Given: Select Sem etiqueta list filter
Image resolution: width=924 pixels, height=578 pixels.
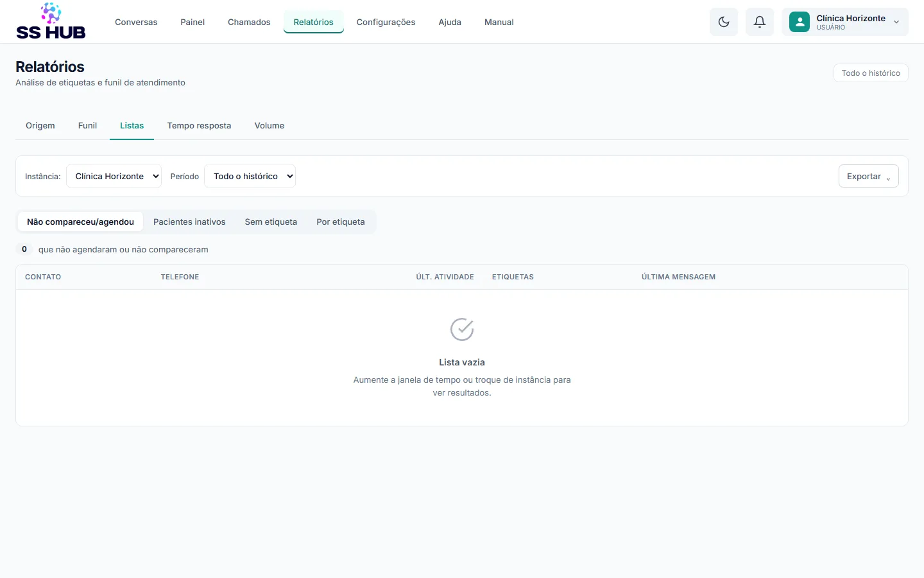Looking at the screenshot, I should tap(271, 222).
